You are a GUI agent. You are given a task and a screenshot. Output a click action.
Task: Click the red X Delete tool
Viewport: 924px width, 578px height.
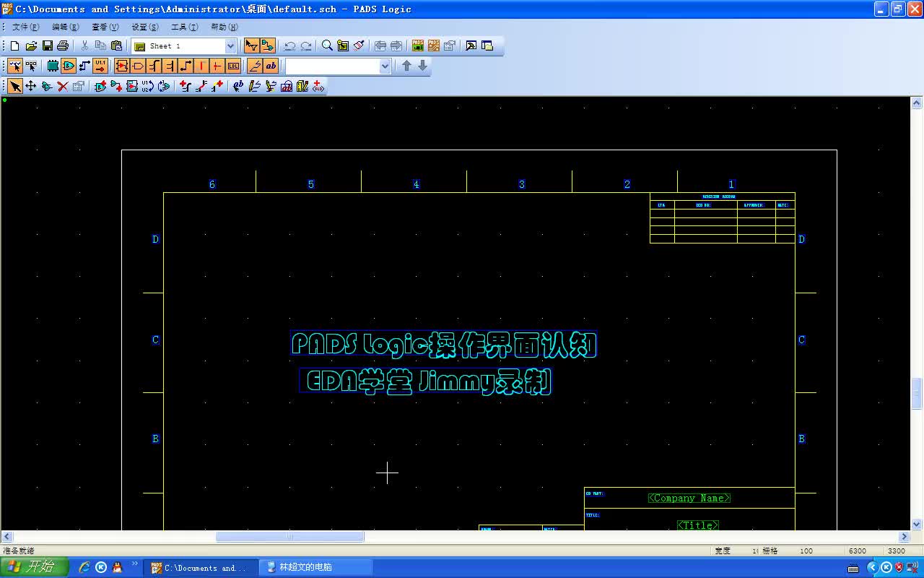pyautogui.click(x=63, y=86)
